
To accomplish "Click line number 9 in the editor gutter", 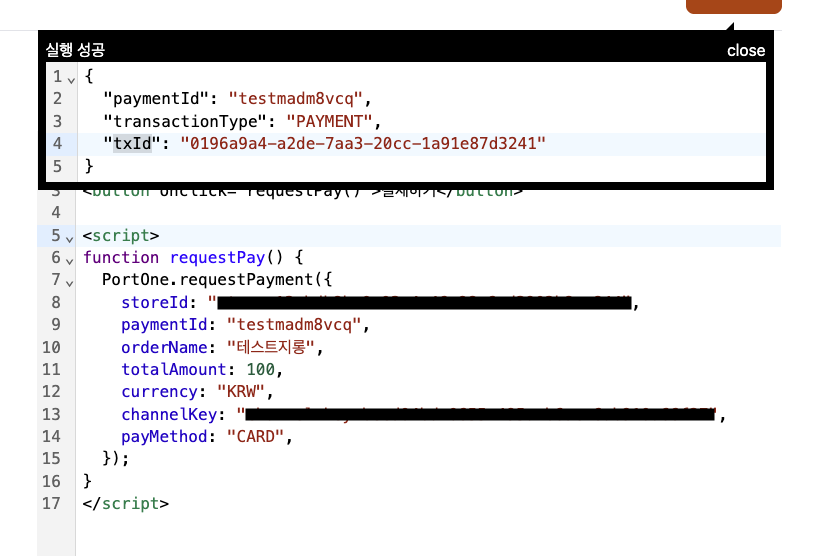I will coord(56,325).
